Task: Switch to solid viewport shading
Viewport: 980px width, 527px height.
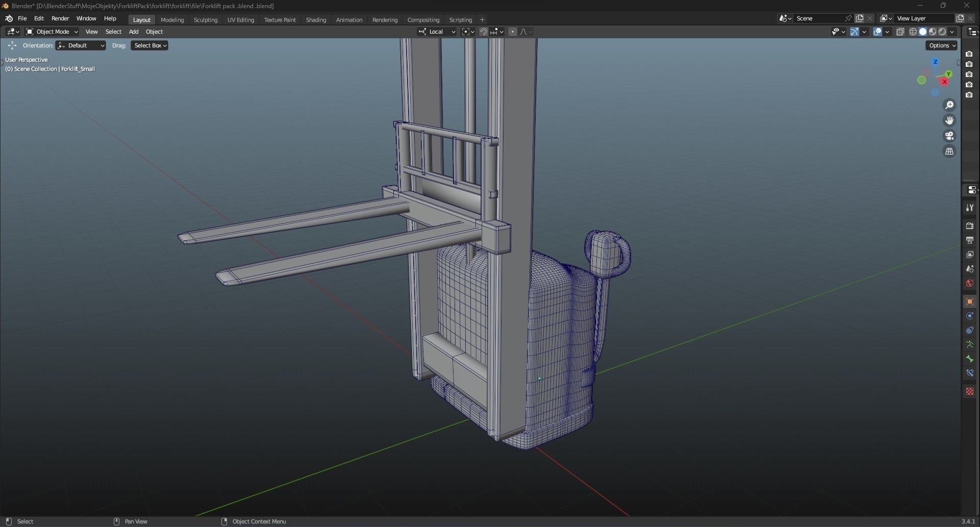Action: [923, 32]
